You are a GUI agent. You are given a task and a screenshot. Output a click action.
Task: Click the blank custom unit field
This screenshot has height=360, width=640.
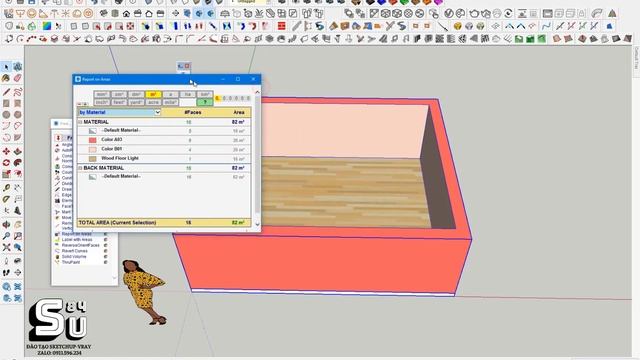click(x=187, y=102)
